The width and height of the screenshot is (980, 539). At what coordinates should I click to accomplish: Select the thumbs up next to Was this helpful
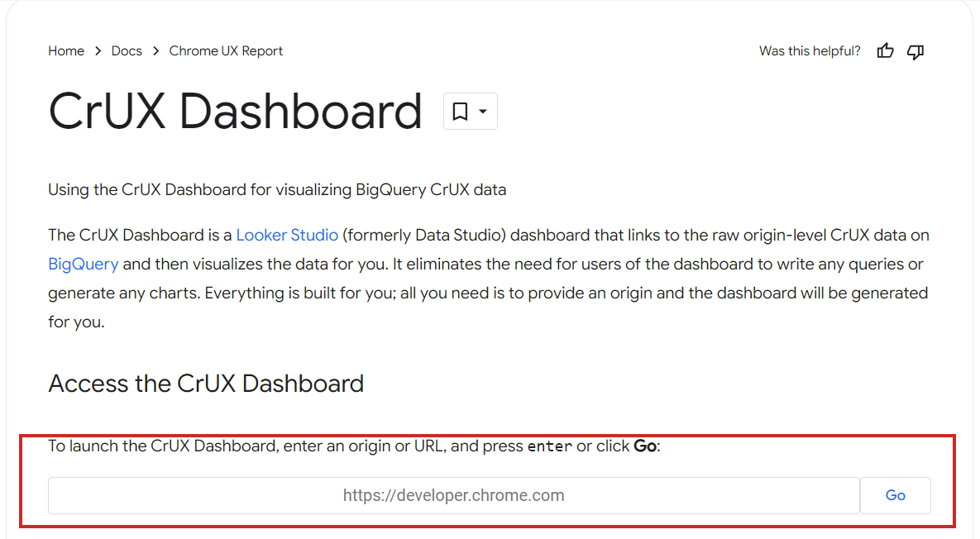pyautogui.click(x=885, y=51)
